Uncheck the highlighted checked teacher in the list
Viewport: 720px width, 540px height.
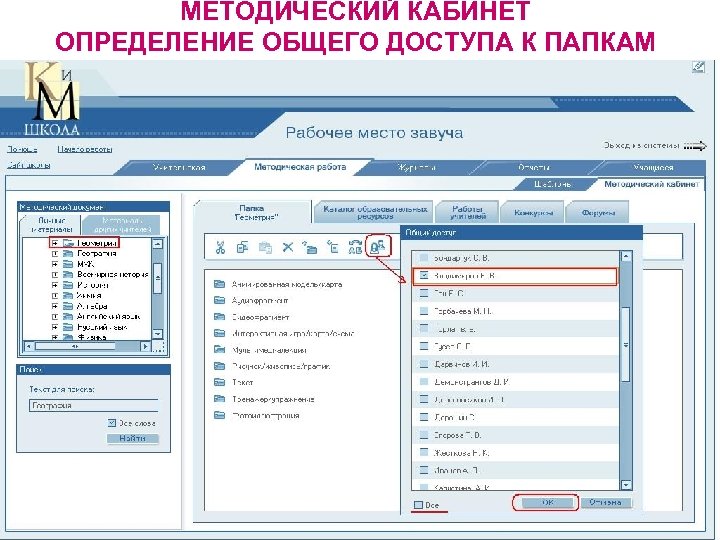pyautogui.click(x=424, y=276)
